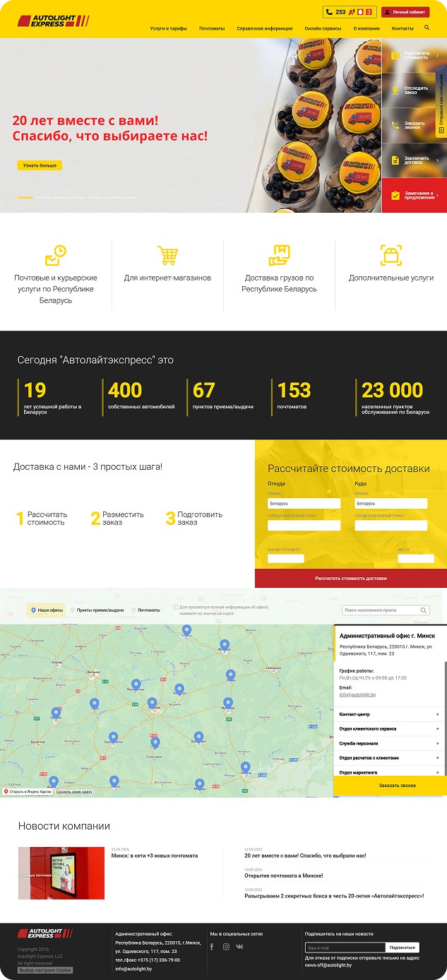Click the magnifier icon in map search field
The height and width of the screenshot is (980, 447).
424,610
